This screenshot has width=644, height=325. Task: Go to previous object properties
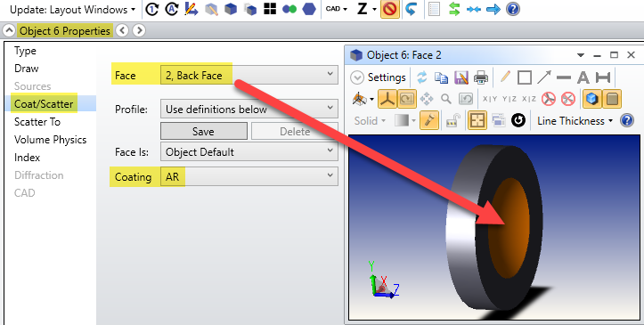[x=121, y=30]
